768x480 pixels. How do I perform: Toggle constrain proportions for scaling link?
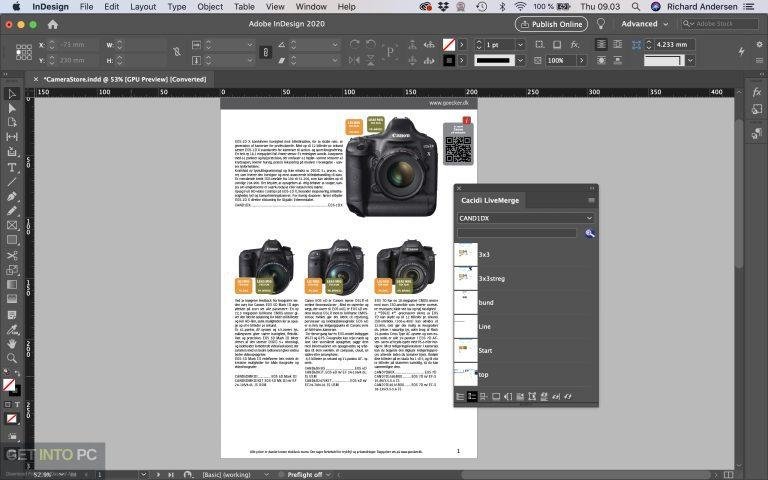tap(265, 52)
